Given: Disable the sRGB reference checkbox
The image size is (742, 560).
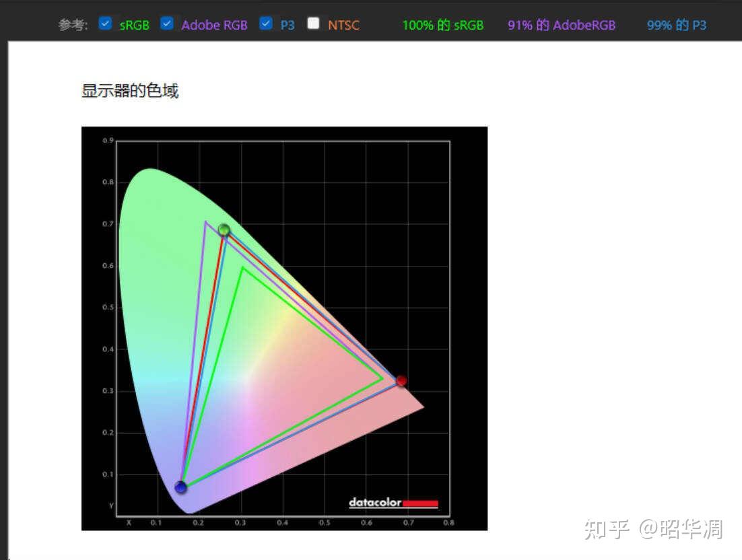Looking at the screenshot, I should [x=105, y=22].
